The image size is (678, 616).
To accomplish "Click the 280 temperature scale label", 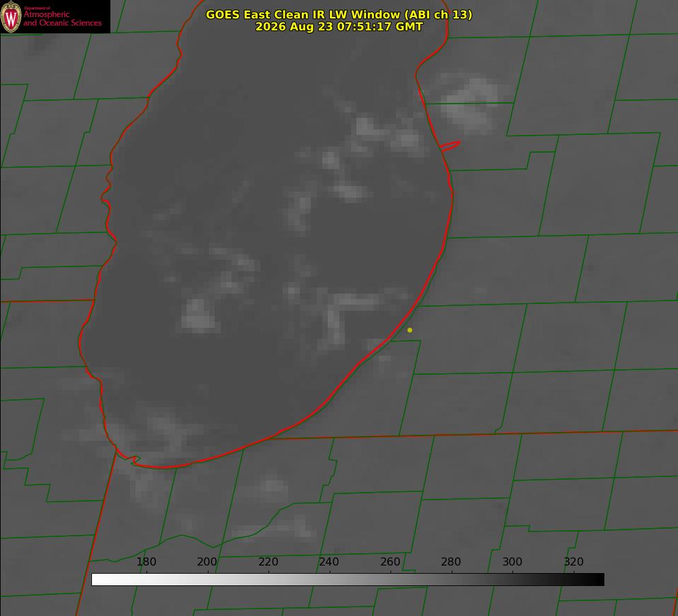I will 451,561.
